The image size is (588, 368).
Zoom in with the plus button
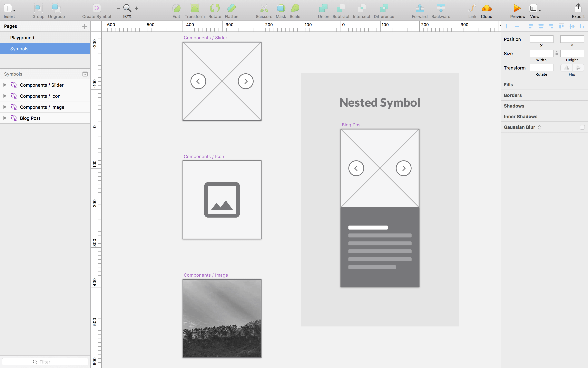point(137,8)
